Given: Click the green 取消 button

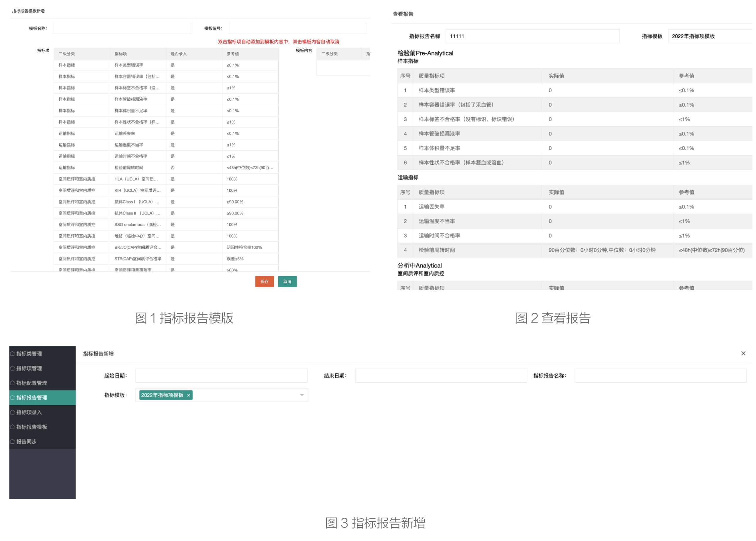Looking at the screenshot, I should [287, 281].
